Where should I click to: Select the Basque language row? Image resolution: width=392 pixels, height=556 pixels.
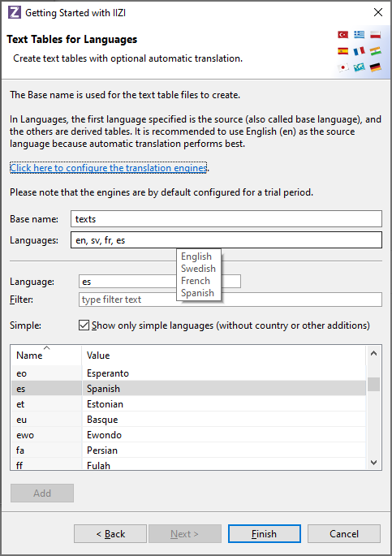(x=188, y=420)
